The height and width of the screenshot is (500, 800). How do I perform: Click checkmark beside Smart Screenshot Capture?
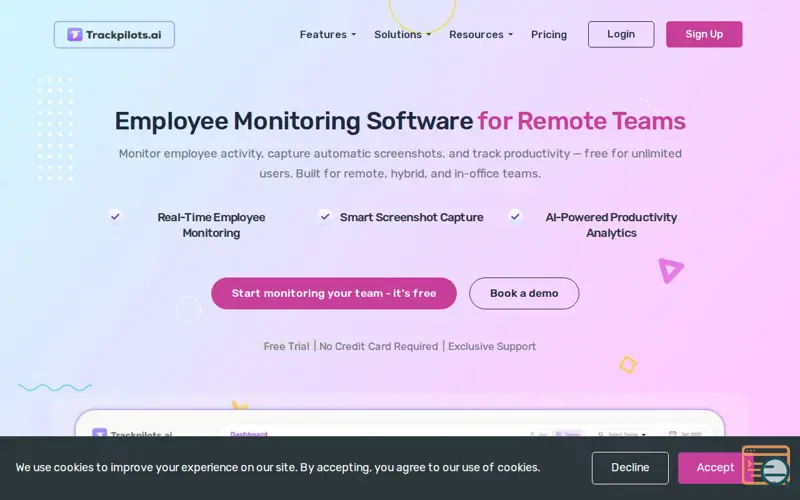[324, 216]
